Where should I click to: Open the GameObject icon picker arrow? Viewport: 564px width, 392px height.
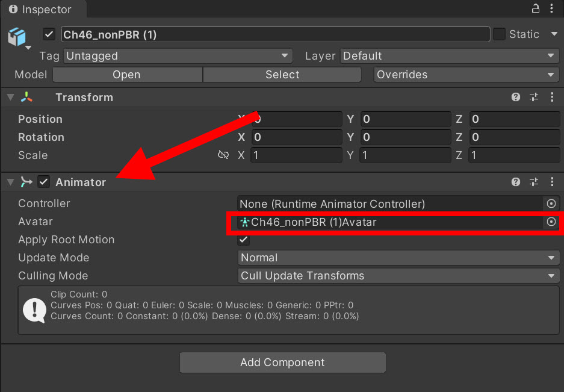coord(28,48)
